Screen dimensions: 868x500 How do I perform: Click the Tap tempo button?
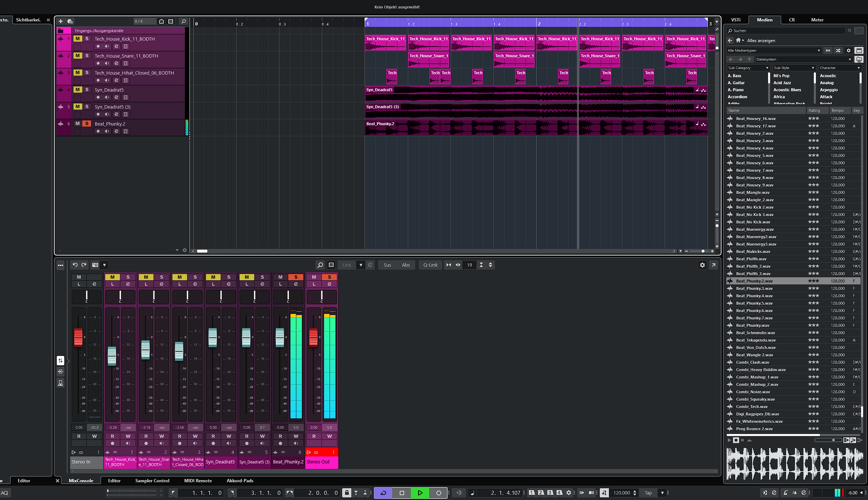coord(648,493)
